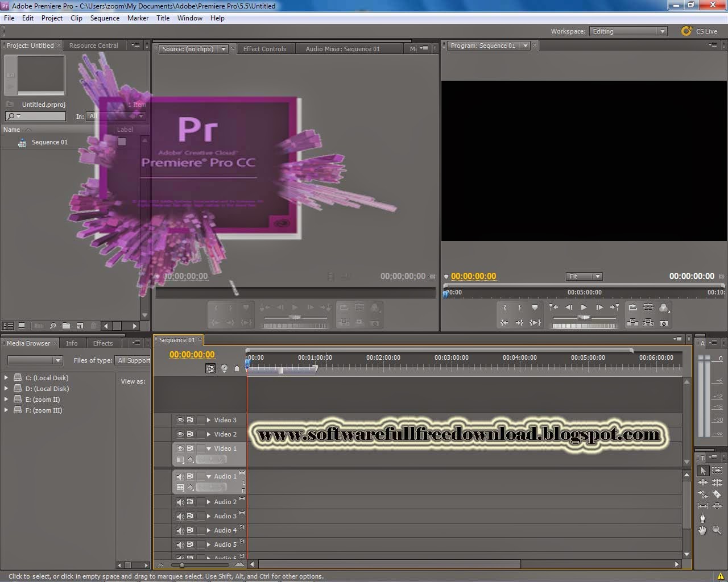Open the Fit zoom level dropdown

click(584, 276)
